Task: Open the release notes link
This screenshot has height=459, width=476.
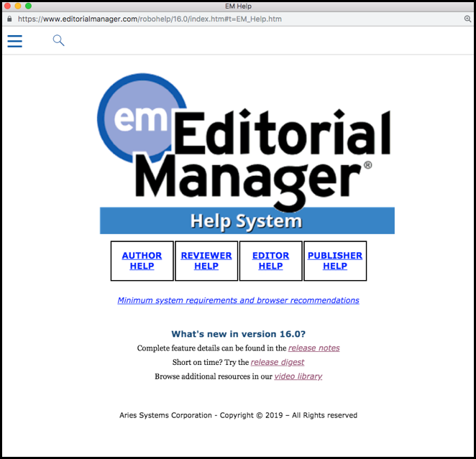Action: click(x=313, y=348)
